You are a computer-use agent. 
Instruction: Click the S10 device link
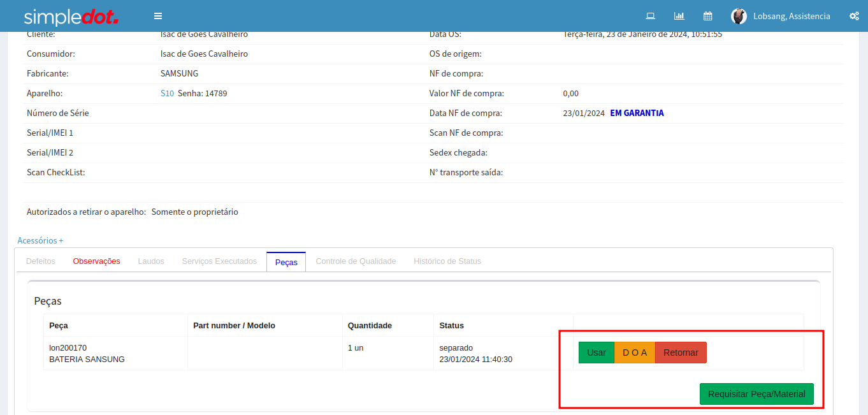(167, 93)
